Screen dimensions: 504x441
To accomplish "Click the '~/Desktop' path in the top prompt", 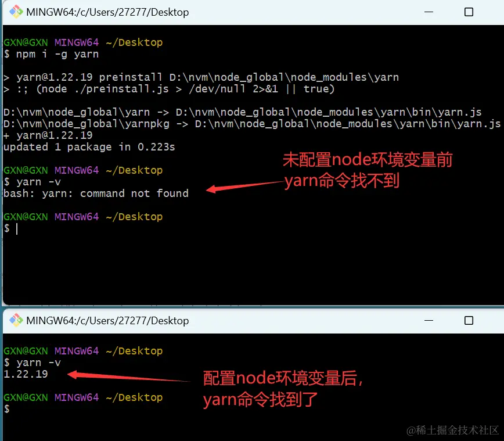I will click(x=135, y=42).
